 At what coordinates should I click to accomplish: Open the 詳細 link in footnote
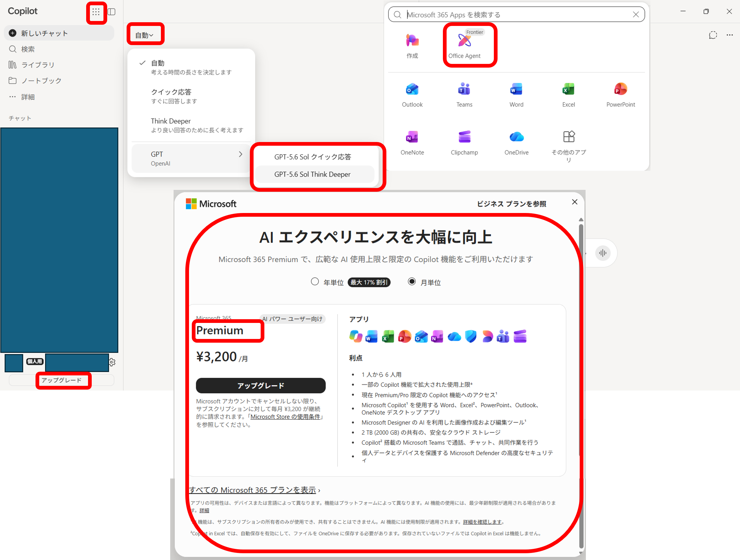tap(204, 511)
